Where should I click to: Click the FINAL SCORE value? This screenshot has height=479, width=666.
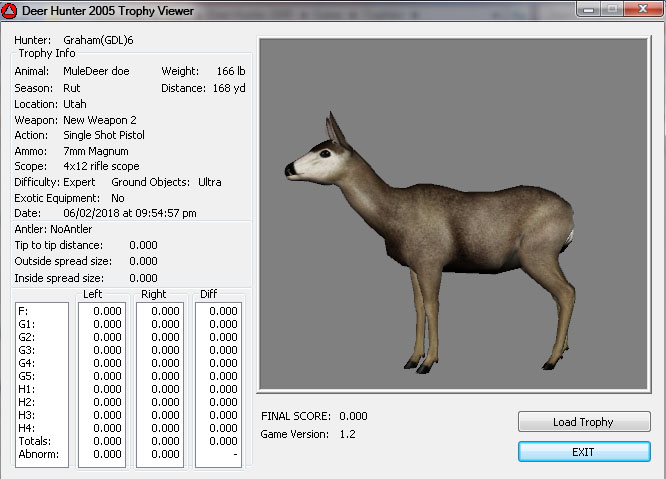[x=353, y=416]
